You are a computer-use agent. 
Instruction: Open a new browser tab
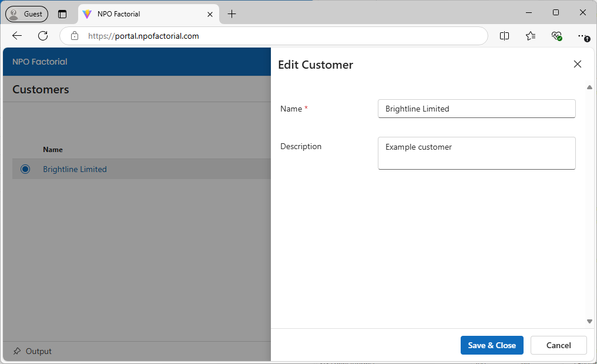232,14
